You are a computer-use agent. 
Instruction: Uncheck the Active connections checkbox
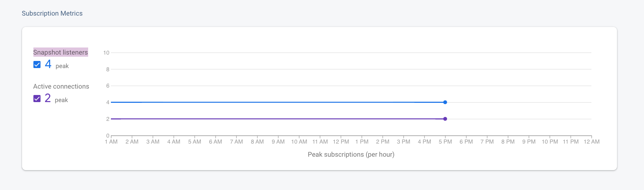pos(37,99)
